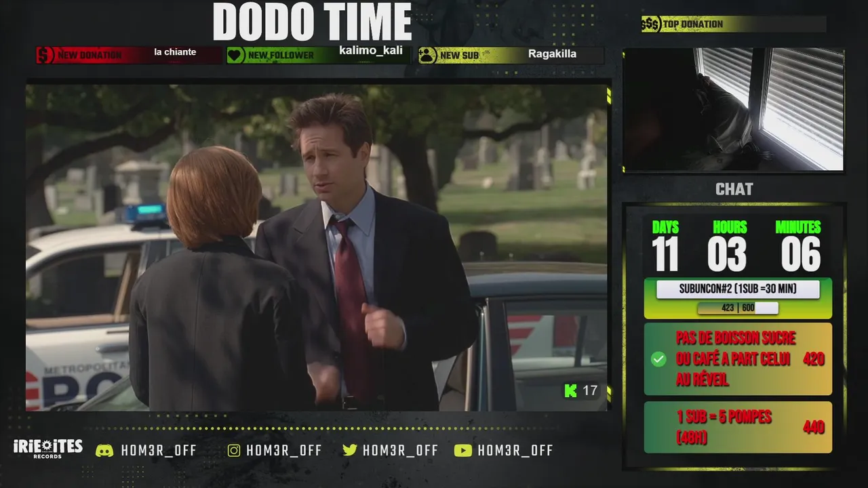Image resolution: width=868 pixels, height=488 pixels.
Task: Click the SUBUNCON#2 goal title
Action: point(738,289)
